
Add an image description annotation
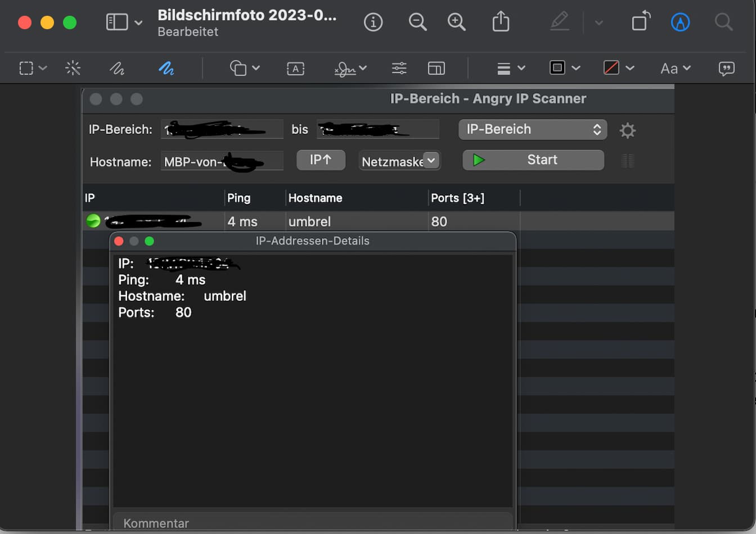(x=726, y=68)
